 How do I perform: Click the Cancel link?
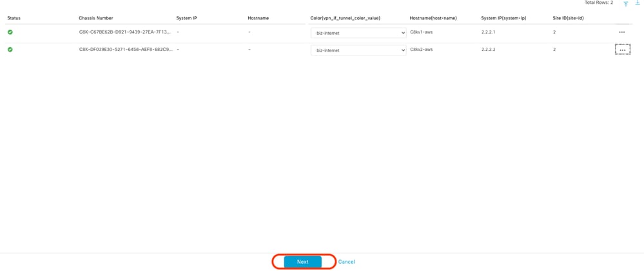(347, 262)
